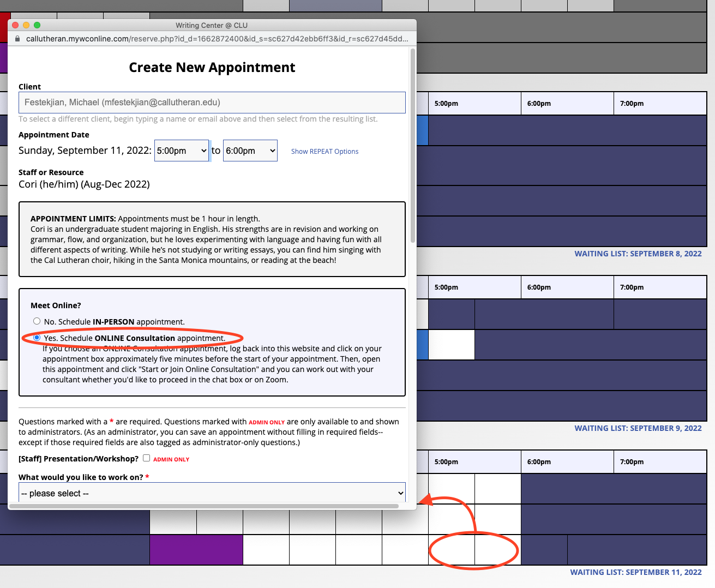Screen dimensions: 715x588
Task: Open the Waiting List for September 9, 2022
Action: [x=638, y=428]
